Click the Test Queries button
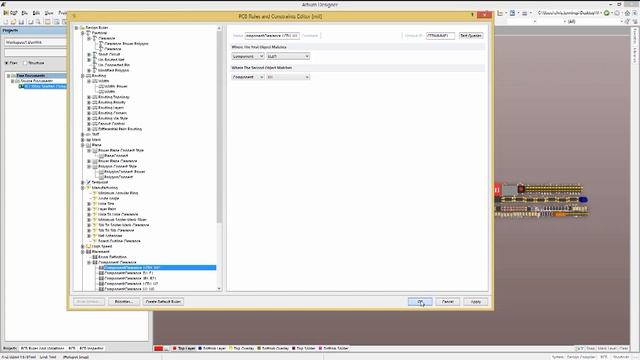Viewport: 640px width, 360px height. tap(471, 36)
